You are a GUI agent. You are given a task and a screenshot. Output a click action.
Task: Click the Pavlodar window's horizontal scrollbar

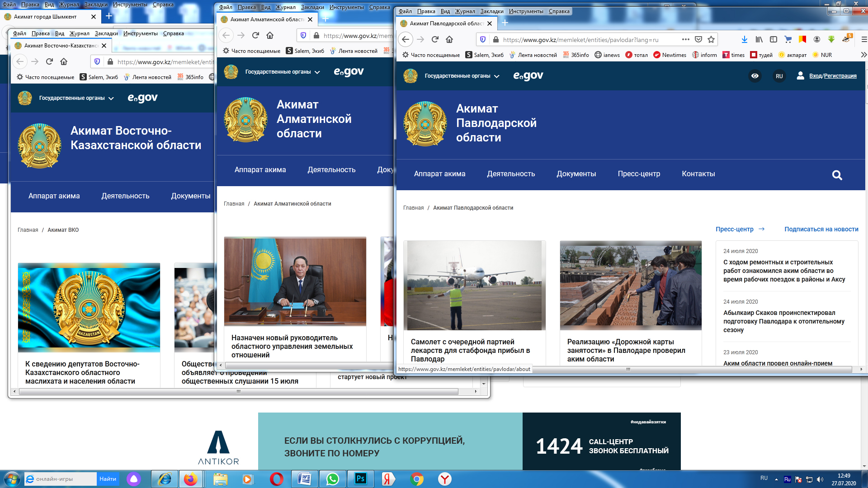point(627,369)
